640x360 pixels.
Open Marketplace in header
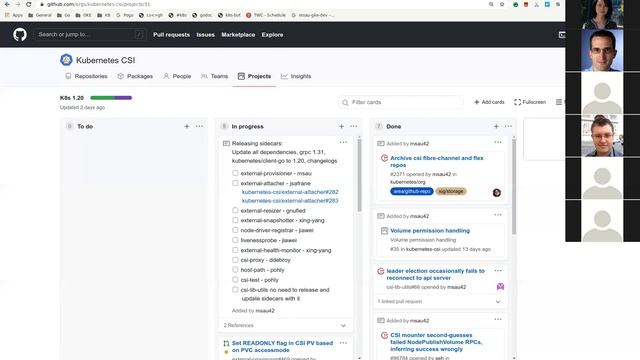238,35
